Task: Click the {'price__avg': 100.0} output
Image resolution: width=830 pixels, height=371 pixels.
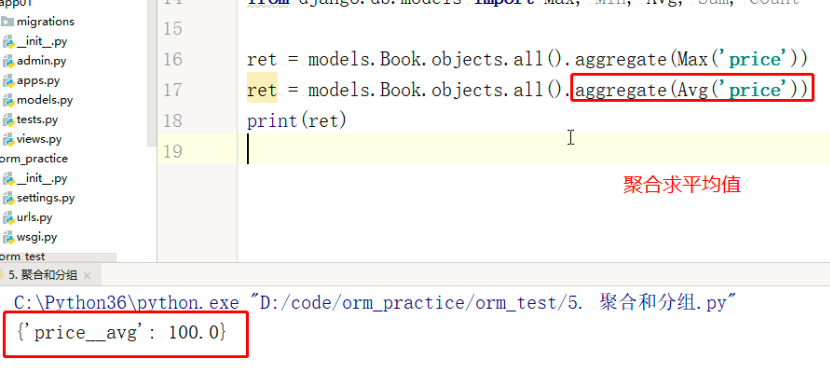Action: tap(121, 333)
